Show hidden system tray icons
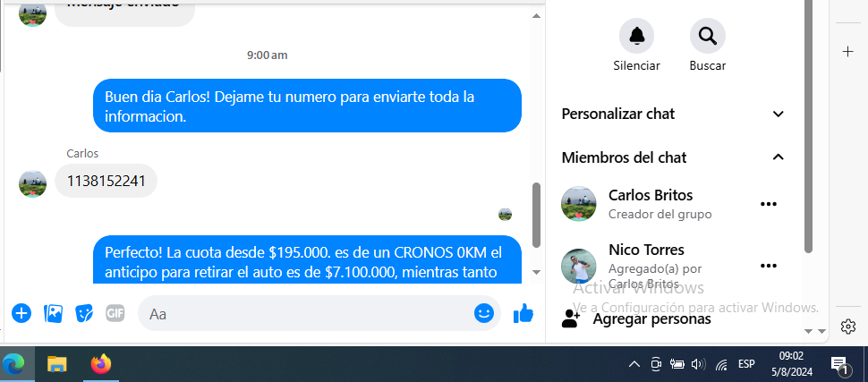 point(634,364)
